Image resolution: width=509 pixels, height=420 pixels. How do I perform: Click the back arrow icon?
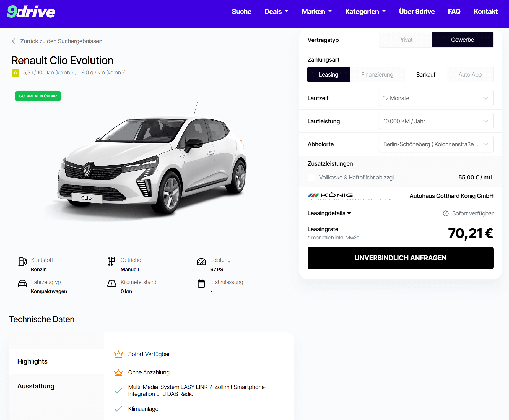pos(15,41)
